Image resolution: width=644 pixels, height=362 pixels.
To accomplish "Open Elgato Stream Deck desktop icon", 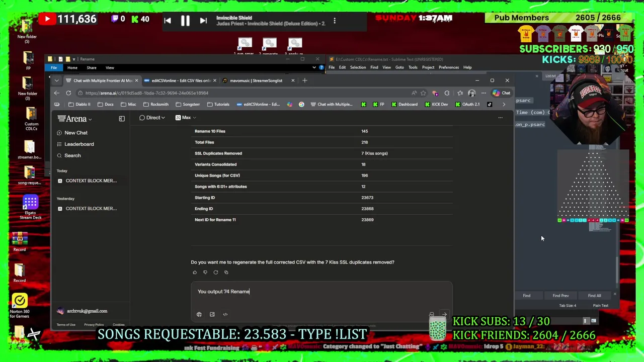I will 31,207.
